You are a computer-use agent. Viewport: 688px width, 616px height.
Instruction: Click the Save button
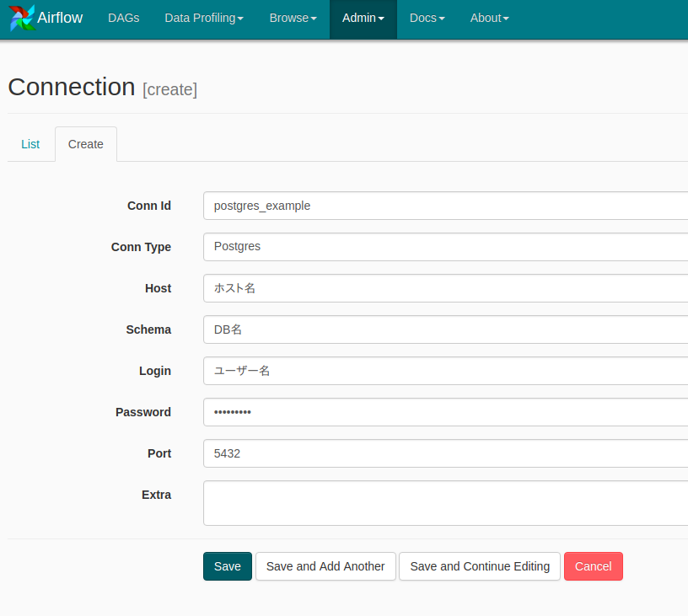point(227,566)
